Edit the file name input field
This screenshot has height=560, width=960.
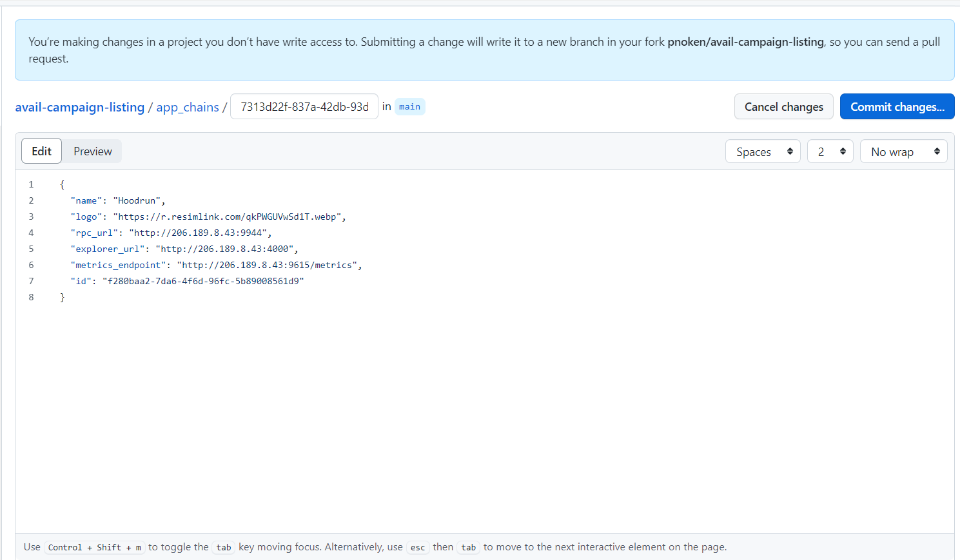pyautogui.click(x=304, y=107)
